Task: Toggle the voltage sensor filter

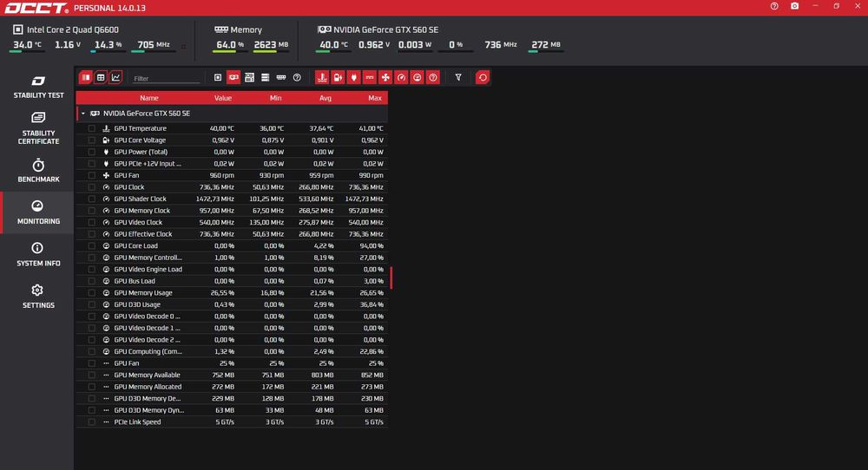Action: (338, 77)
